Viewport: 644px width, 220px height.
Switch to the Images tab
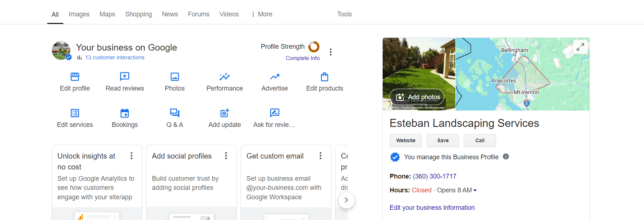79,14
